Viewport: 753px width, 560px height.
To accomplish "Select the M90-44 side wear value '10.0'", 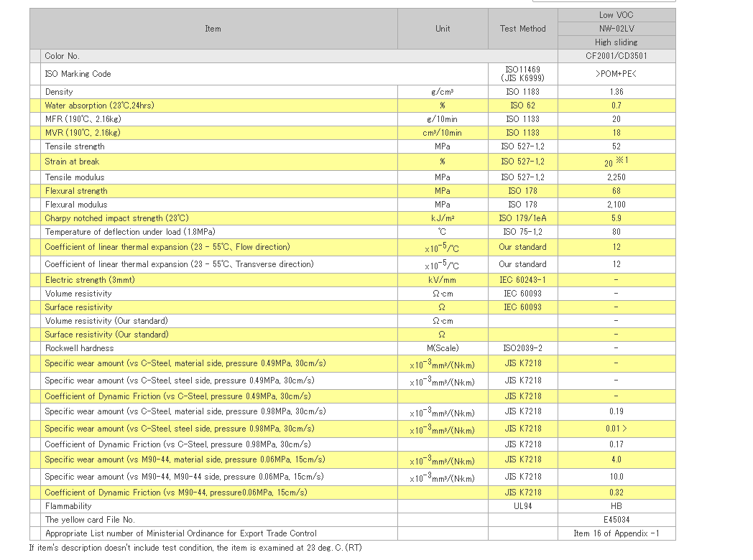I will click(x=616, y=477).
